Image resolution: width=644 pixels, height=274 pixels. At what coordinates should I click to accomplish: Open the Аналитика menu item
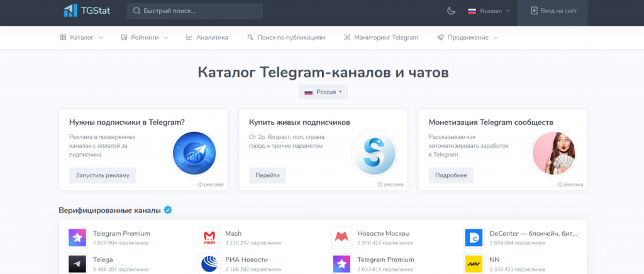[207, 37]
